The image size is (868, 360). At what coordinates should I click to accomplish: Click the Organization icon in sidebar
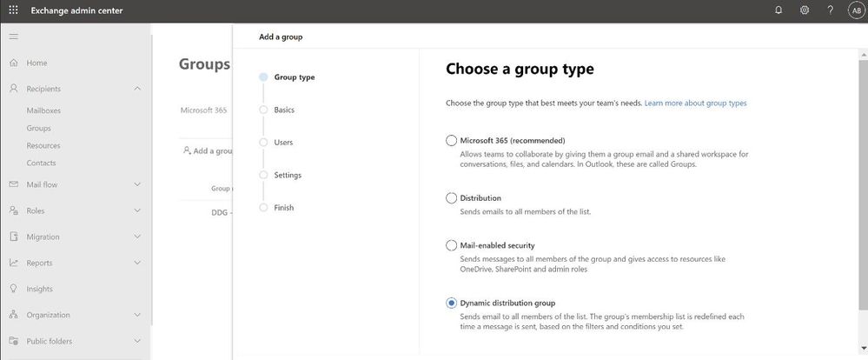(x=14, y=315)
